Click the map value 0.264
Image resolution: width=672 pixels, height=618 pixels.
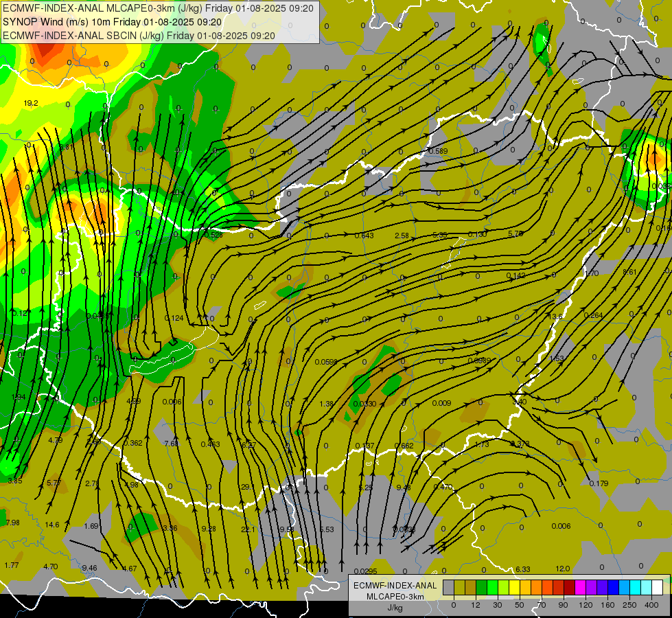pos(593,315)
